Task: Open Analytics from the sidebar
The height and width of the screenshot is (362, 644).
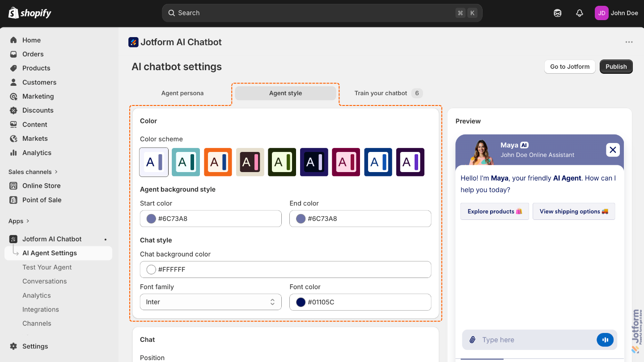Action: tap(37, 152)
